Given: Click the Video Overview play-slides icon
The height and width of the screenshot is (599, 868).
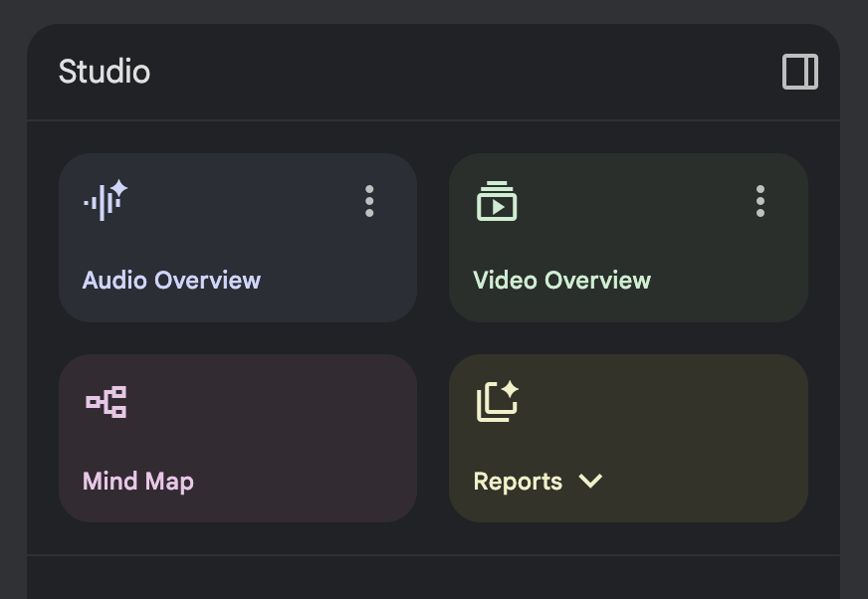Looking at the screenshot, I should (497, 201).
